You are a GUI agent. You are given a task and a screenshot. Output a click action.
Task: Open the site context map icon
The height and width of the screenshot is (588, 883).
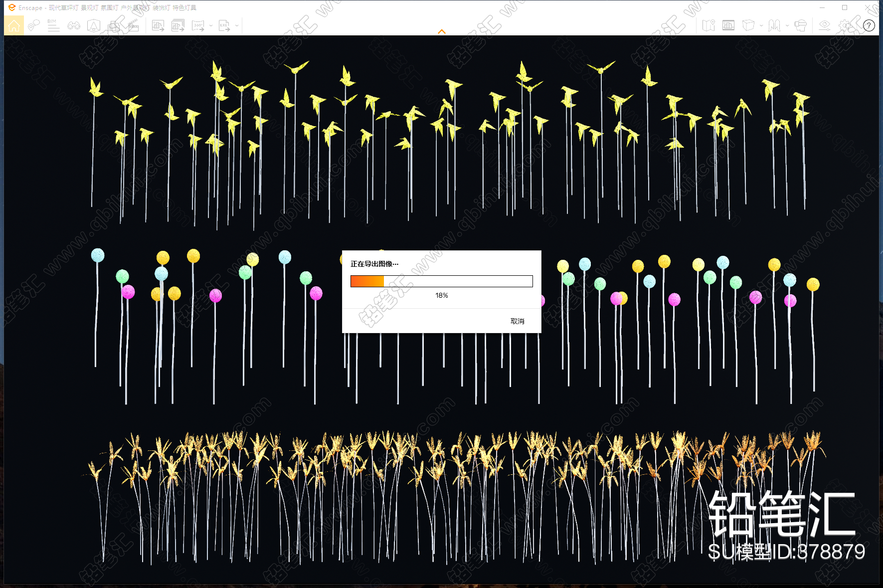pyautogui.click(x=708, y=25)
